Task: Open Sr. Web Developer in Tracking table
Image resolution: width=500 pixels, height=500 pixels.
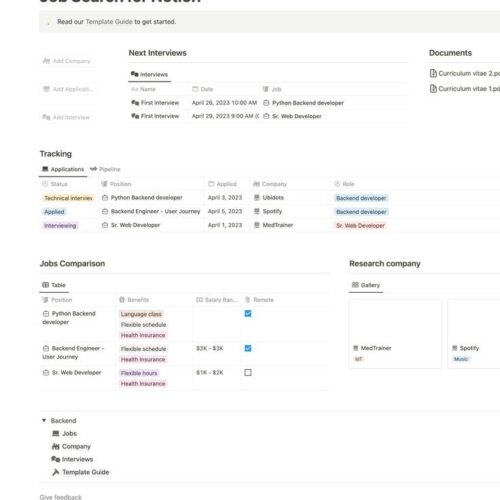Action: tap(131, 225)
